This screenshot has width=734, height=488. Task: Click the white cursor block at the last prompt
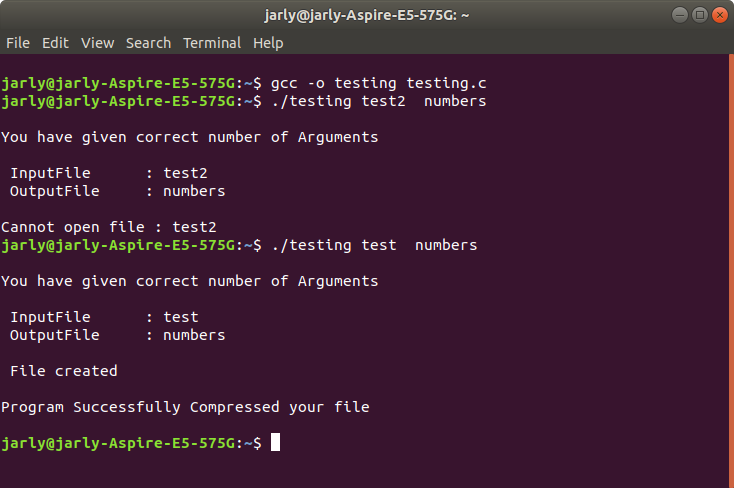click(x=275, y=443)
